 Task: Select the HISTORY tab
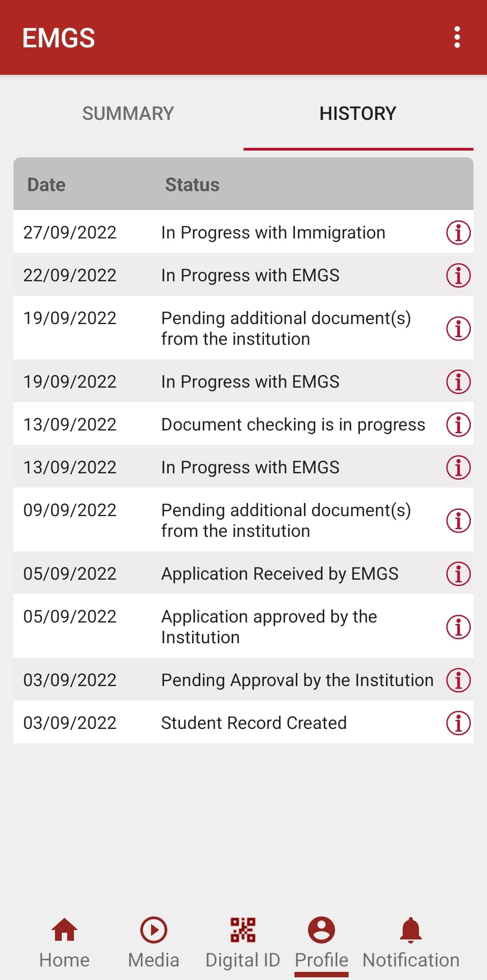358,114
